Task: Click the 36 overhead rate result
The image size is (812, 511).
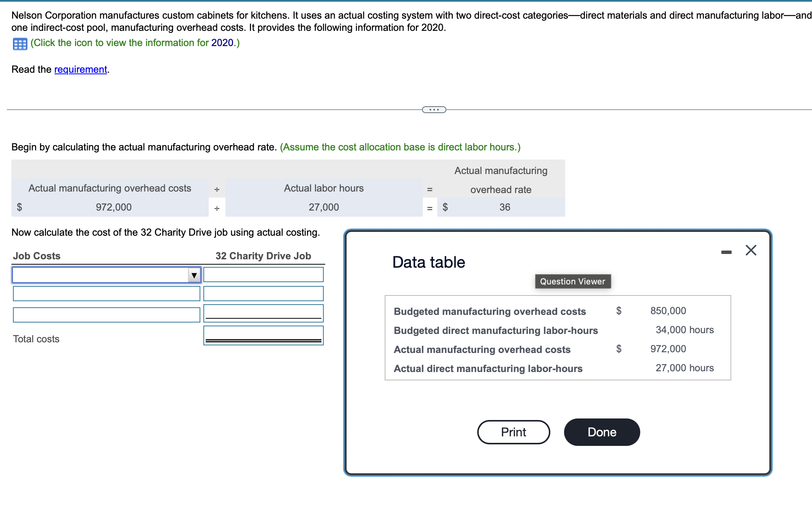Action: click(504, 207)
